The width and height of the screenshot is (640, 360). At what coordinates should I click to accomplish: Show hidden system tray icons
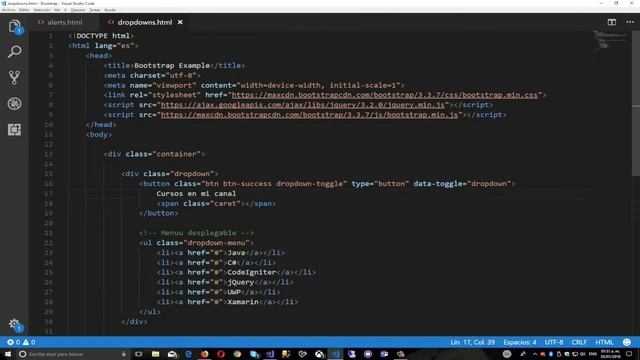[x=535, y=354]
